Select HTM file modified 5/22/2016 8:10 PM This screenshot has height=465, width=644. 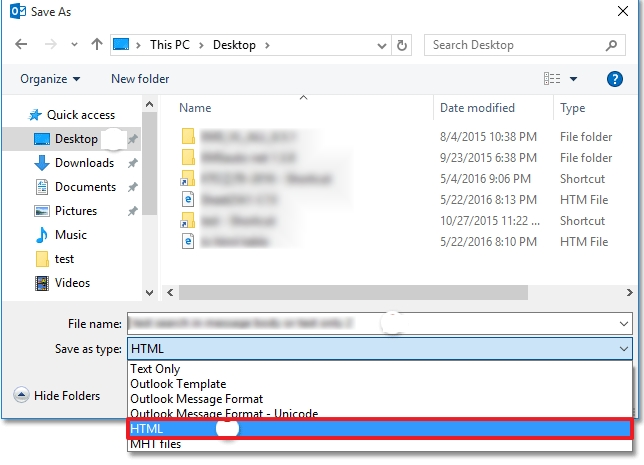coord(397,242)
